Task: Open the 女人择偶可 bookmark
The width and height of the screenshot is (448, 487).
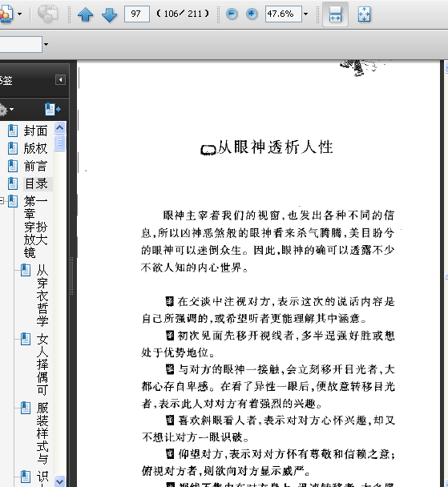Action: click(x=42, y=364)
